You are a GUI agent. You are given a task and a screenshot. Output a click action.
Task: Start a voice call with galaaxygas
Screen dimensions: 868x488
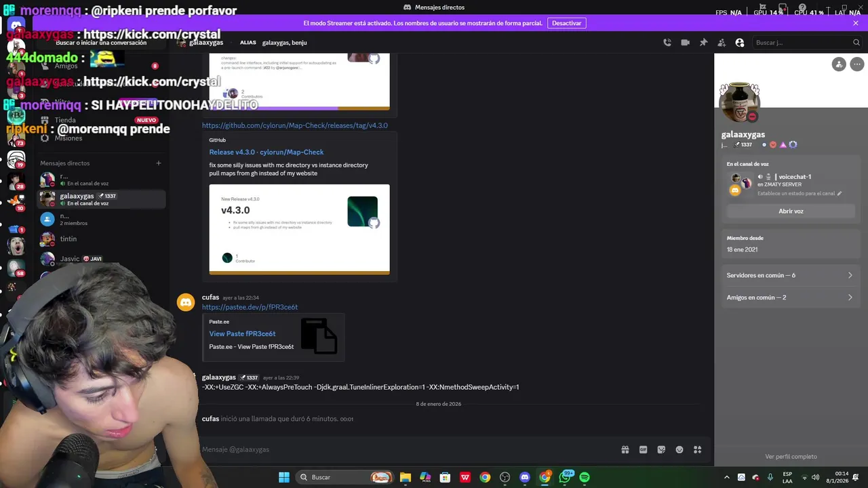click(x=667, y=43)
